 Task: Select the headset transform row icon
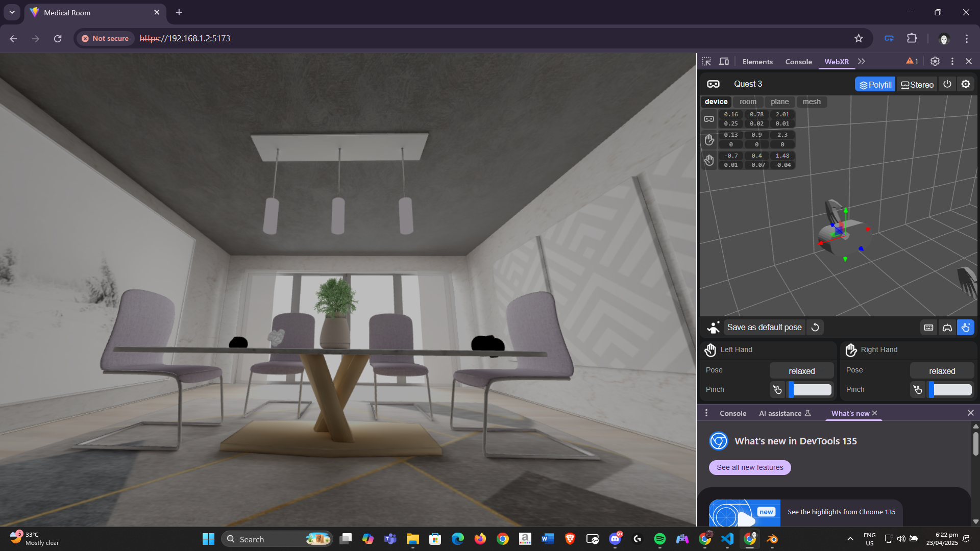coord(709,119)
